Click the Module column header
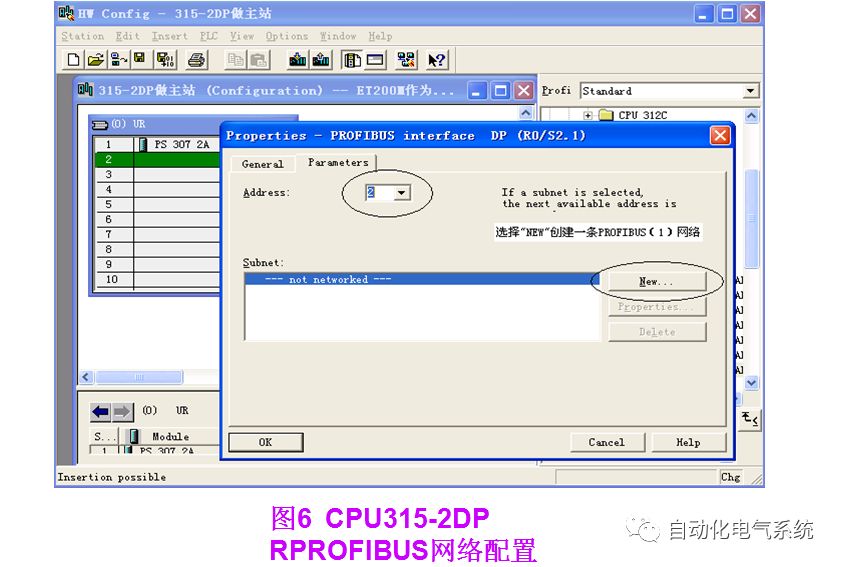The height and width of the screenshot is (567, 841). (x=171, y=436)
